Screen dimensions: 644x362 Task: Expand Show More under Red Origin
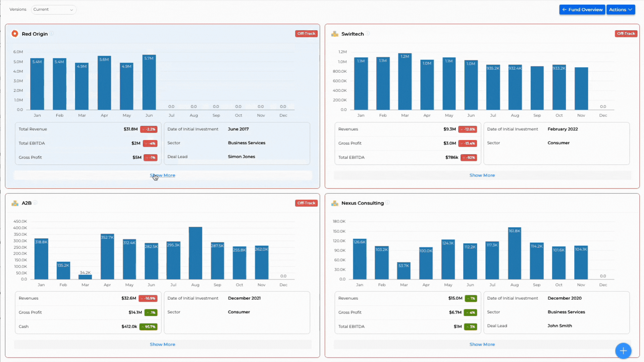tap(162, 175)
